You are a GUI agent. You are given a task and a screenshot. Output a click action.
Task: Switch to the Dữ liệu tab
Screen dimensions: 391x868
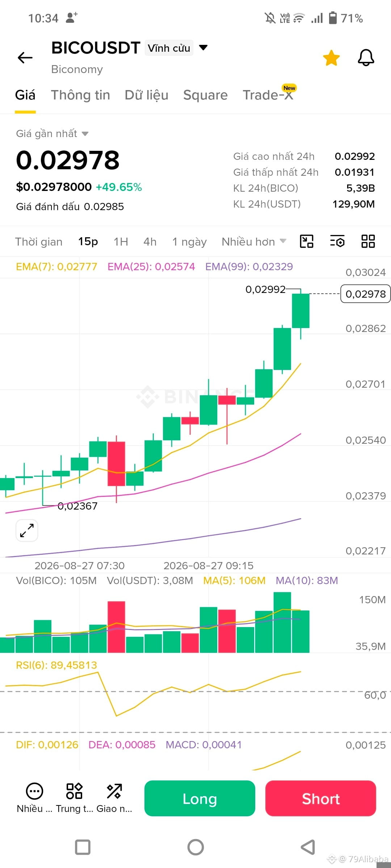click(x=147, y=95)
